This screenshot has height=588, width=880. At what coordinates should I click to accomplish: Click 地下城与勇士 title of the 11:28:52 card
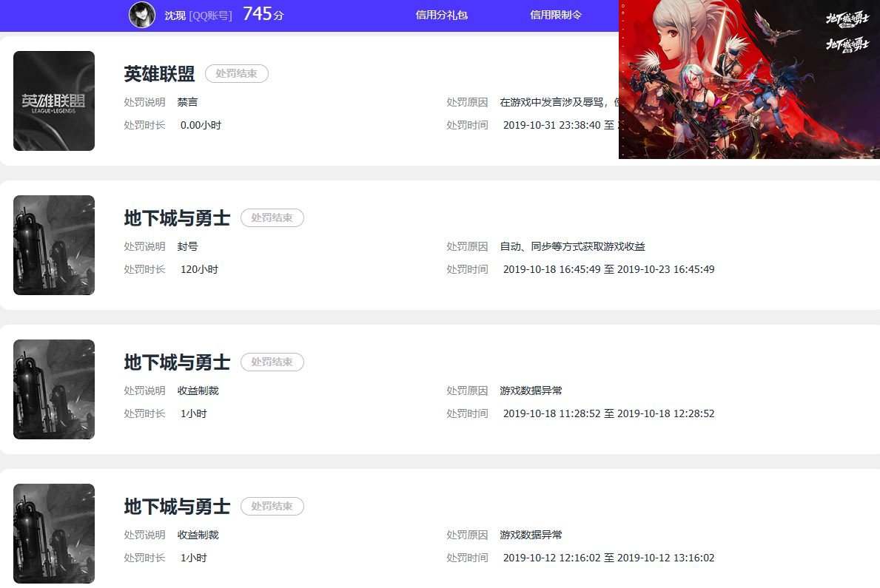pyautogui.click(x=178, y=362)
